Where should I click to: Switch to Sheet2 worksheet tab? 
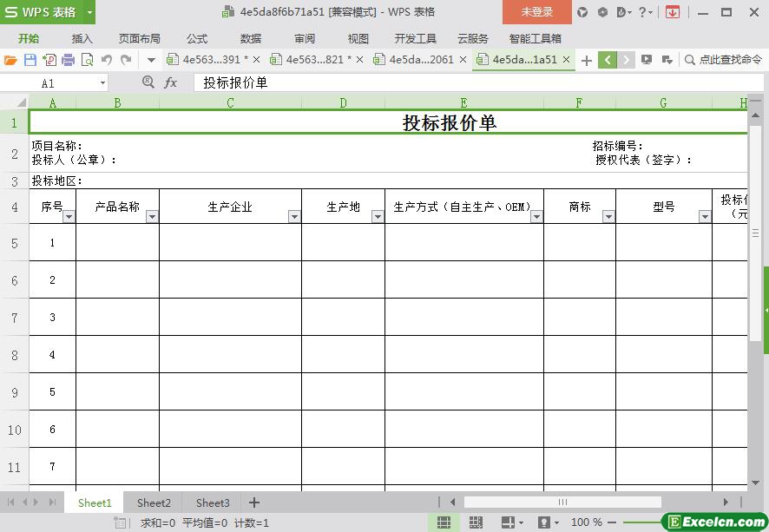tap(154, 502)
